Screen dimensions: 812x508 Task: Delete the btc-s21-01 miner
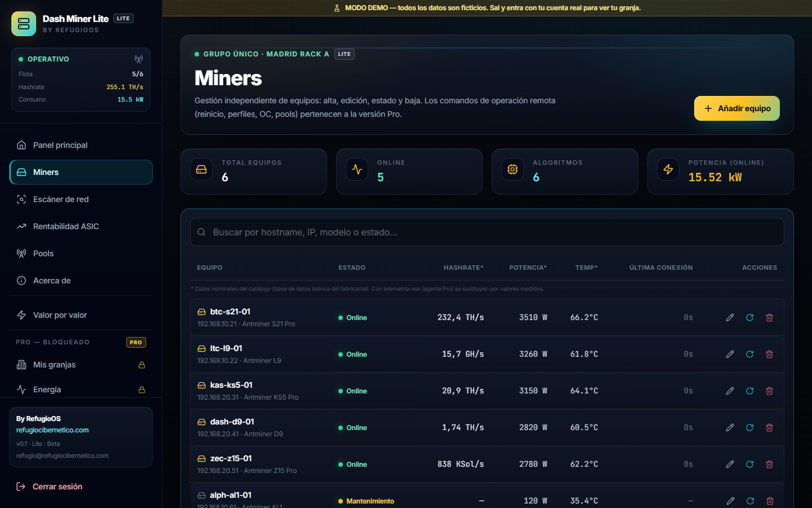click(769, 318)
